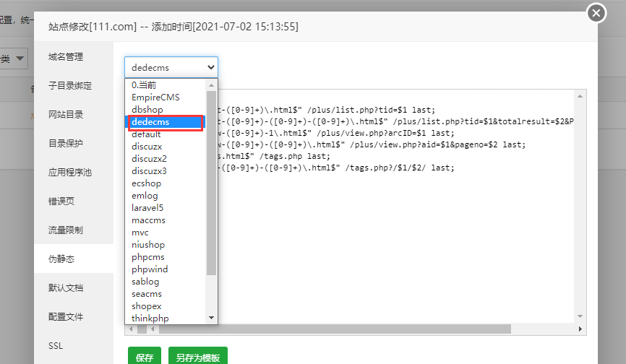Open 应用程序池 tab
The image size is (626, 364).
click(x=74, y=172)
